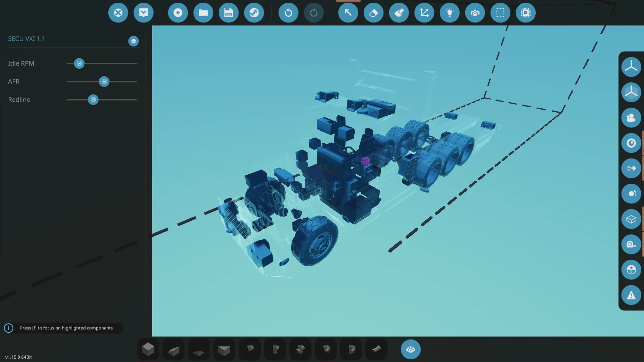Open vehicle file with folder icon
The height and width of the screenshot is (362, 644).
[x=203, y=13]
